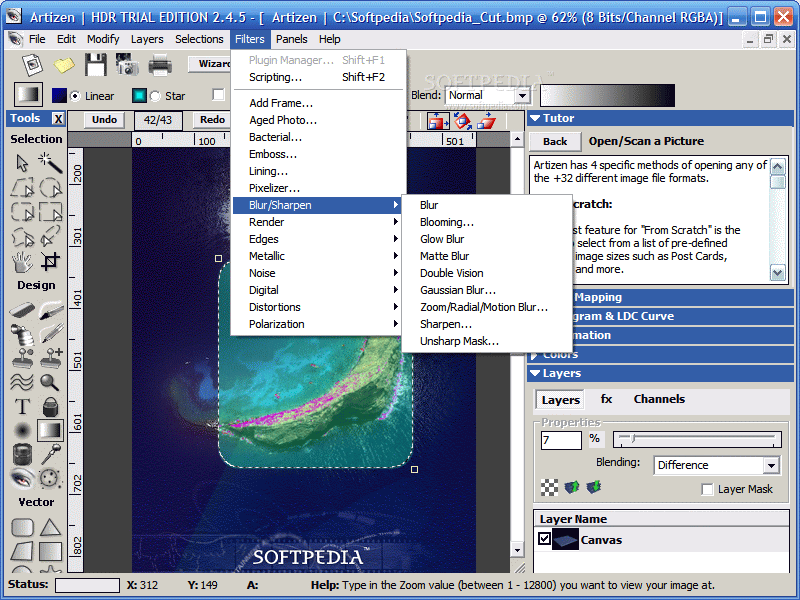Save using the floppy disk icon
This screenshot has width=800, height=600.
coord(95,65)
